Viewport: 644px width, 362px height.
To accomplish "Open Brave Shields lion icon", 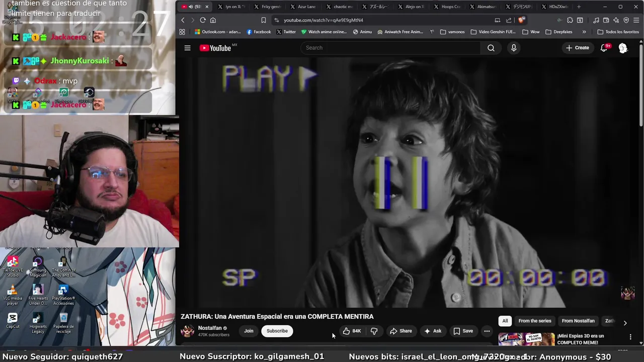I will coord(521,20).
